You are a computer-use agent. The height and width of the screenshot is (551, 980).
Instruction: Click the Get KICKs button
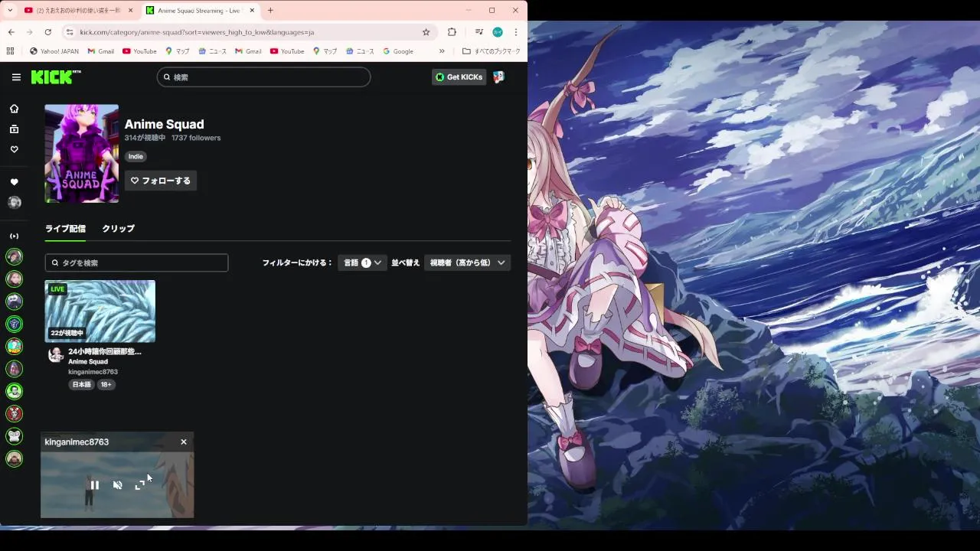[x=459, y=77]
